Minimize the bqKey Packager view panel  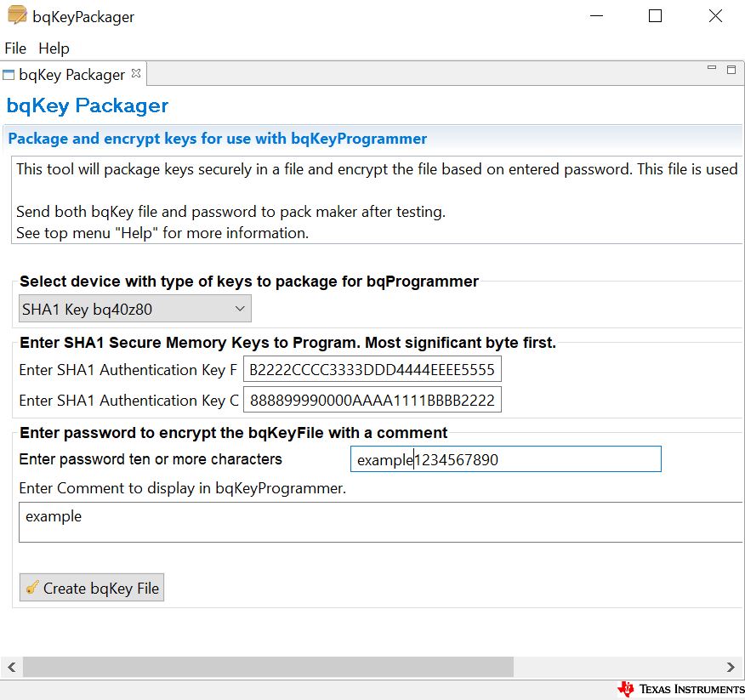pos(712,69)
